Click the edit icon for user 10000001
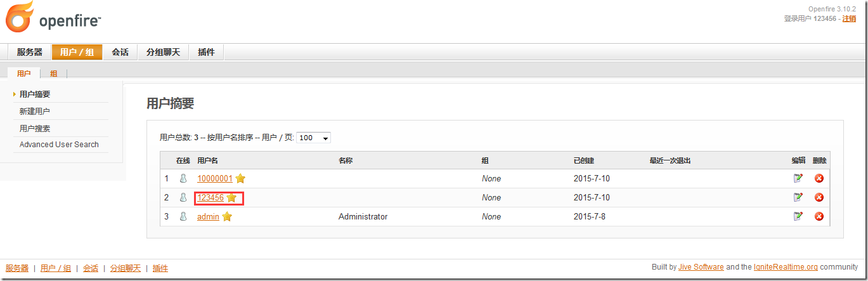The image size is (868, 281). pyautogui.click(x=798, y=178)
